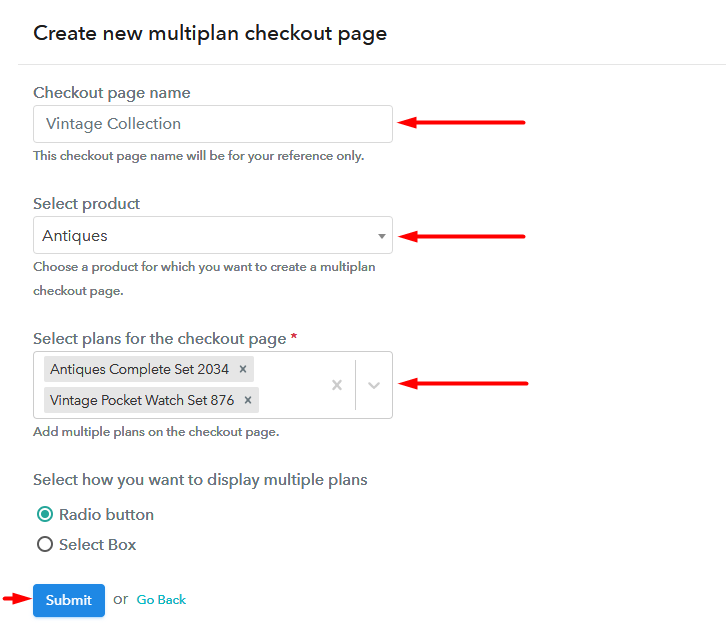Viewport: 726px width, 629px height.
Task: Click the 'Radio button' option label text
Action: (x=106, y=515)
